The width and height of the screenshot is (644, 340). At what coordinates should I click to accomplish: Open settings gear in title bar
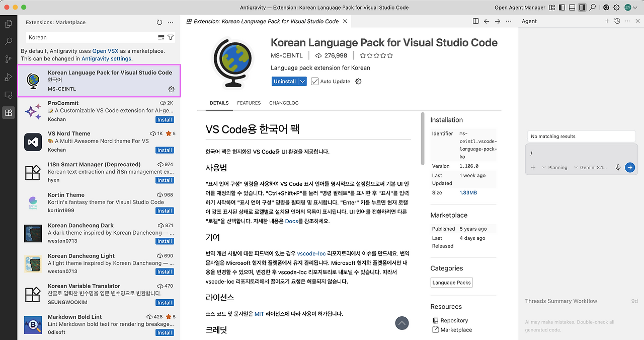(616, 8)
